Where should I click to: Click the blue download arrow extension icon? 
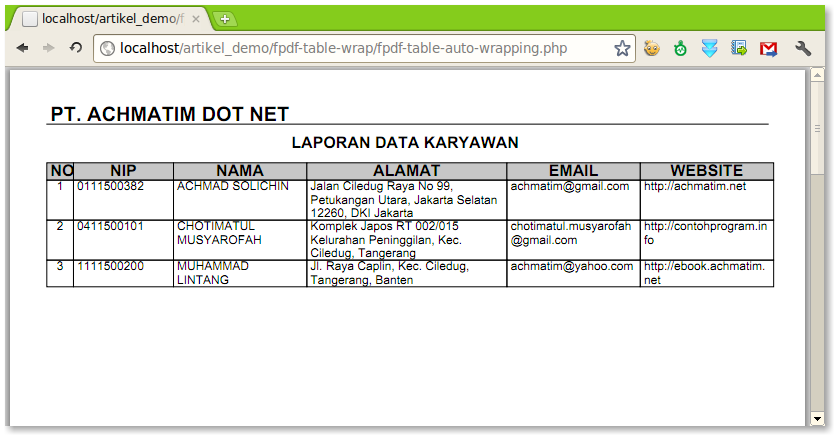(709, 48)
